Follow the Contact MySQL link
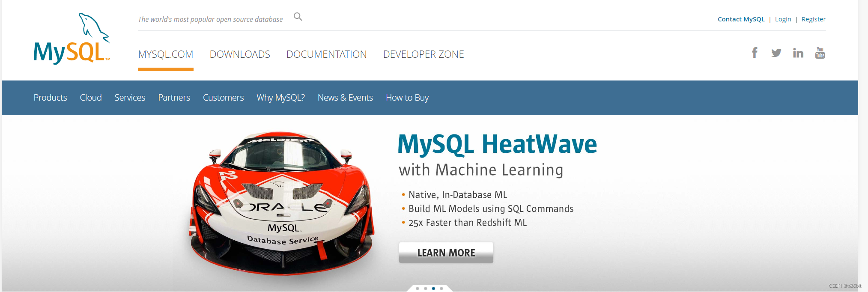This screenshot has height=292, width=868. tap(741, 19)
